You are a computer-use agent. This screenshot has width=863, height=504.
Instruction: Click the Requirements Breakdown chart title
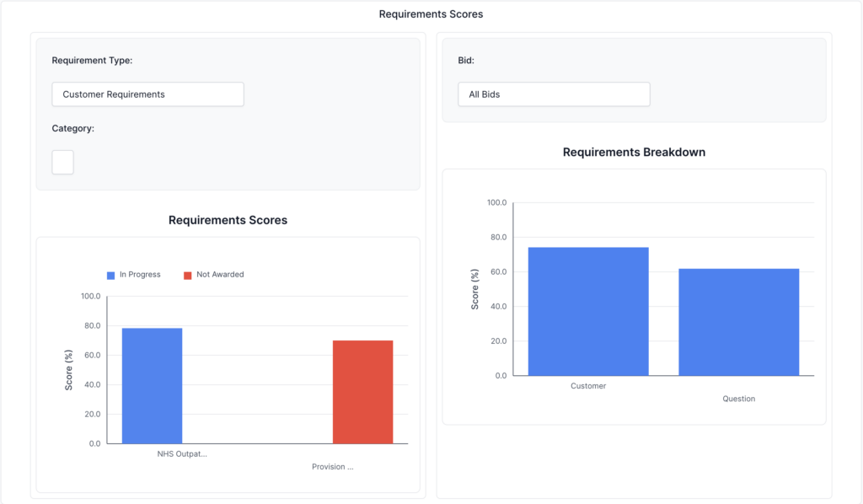tap(634, 153)
